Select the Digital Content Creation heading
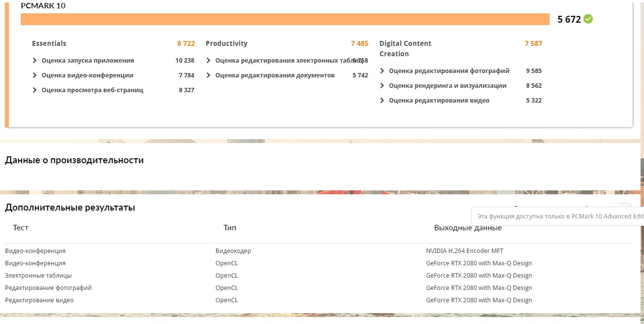Viewport: 644px width, 324px height. click(405, 48)
